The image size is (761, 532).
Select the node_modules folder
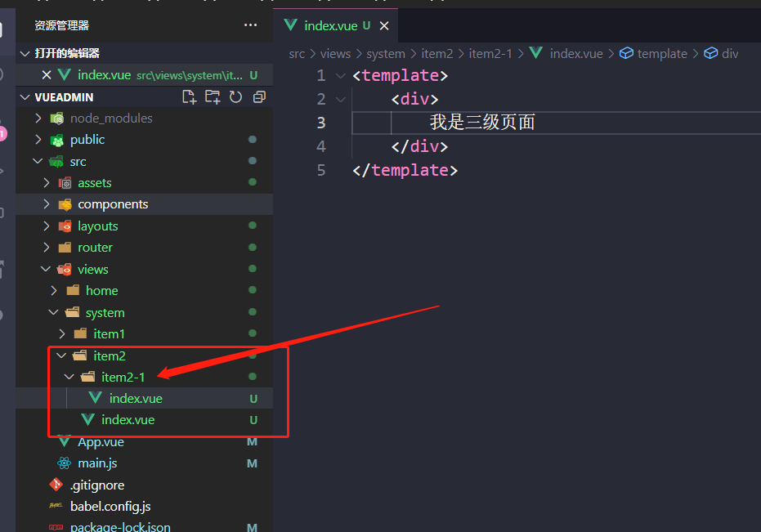click(x=111, y=118)
